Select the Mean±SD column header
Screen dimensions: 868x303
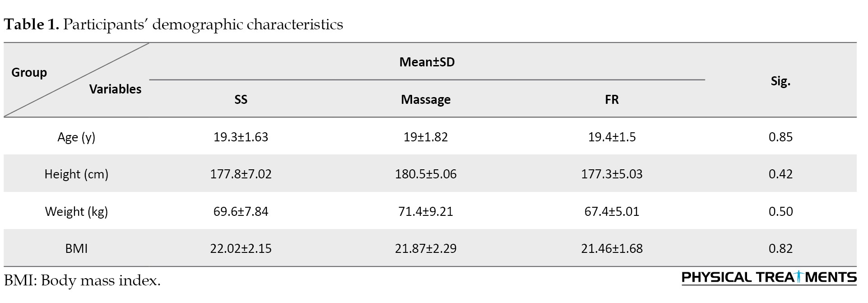click(427, 62)
